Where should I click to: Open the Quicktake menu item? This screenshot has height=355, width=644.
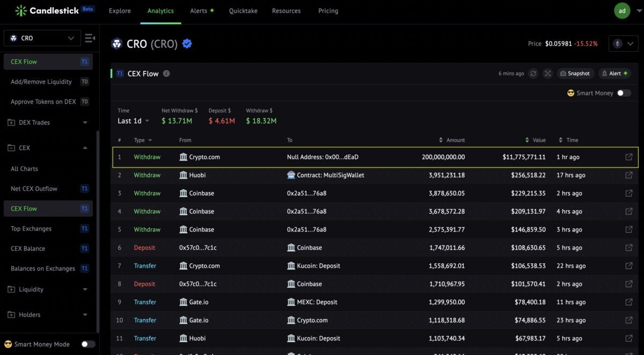click(243, 11)
